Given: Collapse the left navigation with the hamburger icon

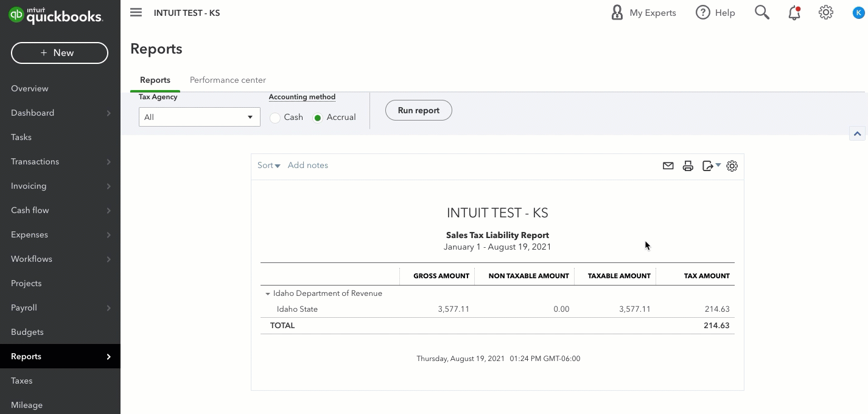Looking at the screenshot, I should click(x=136, y=12).
